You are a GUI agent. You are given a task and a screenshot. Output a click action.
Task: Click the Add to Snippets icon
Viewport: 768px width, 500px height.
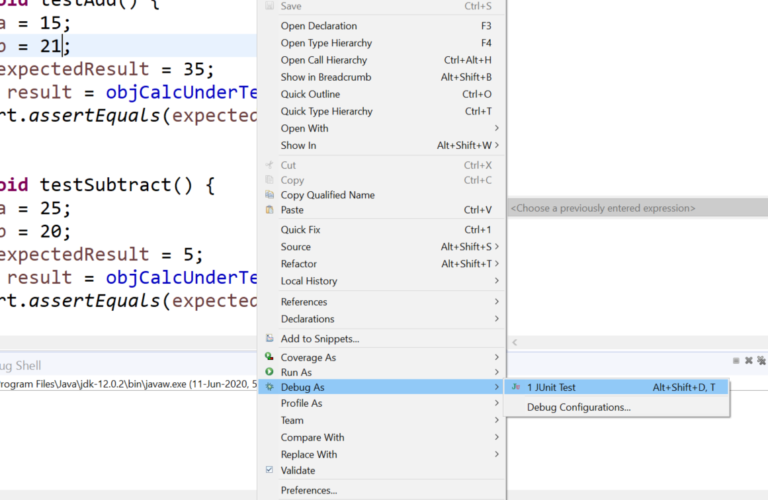click(269, 339)
